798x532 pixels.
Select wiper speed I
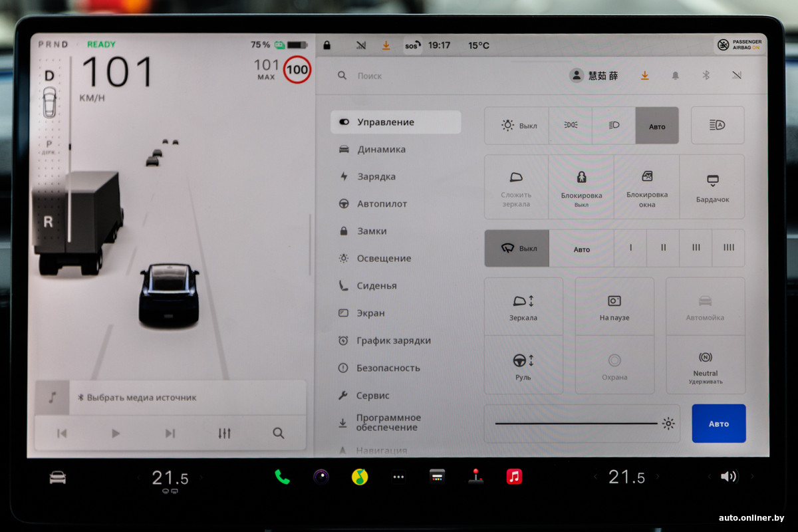(630, 248)
